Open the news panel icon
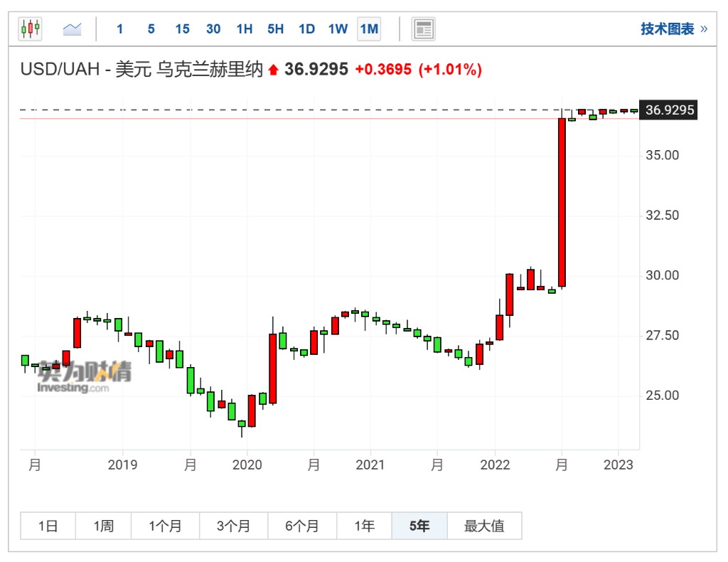Viewport: 728px width, 562px height. click(x=423, y=29)
